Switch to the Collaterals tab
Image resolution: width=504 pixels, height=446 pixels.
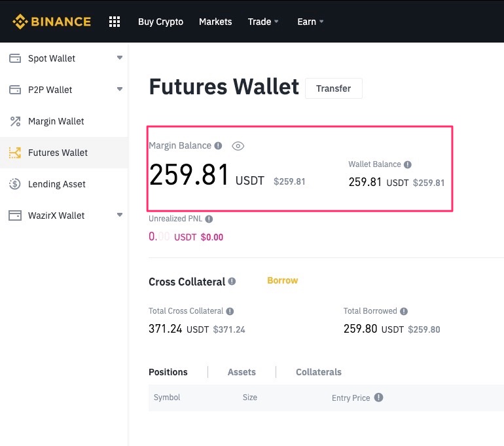pyautogui.click(x=319, y=372)
